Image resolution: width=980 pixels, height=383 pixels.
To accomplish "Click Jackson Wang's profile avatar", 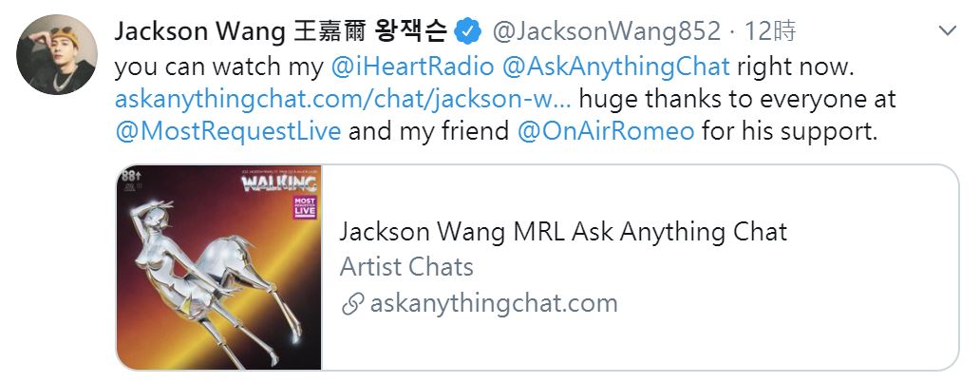I will coord(57,54).
